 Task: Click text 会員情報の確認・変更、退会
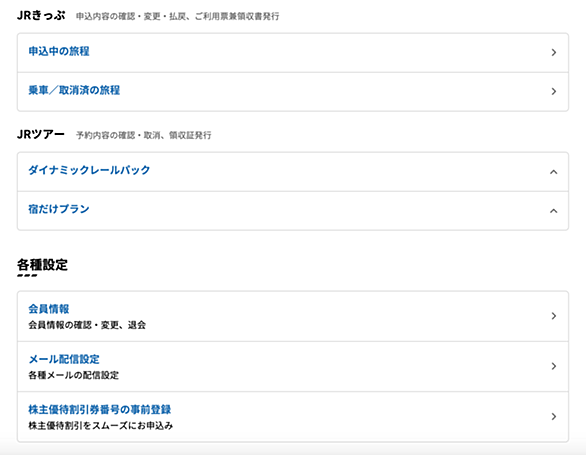87,325
